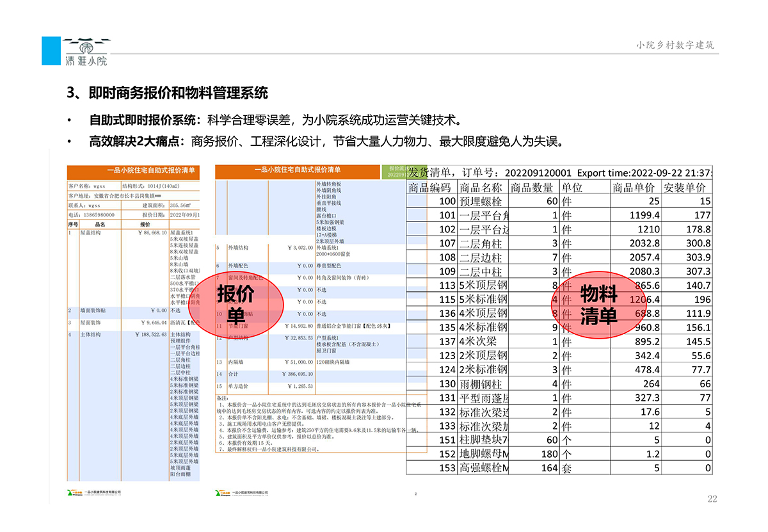
Task: Click the page number 22
Action: point(712,499)
